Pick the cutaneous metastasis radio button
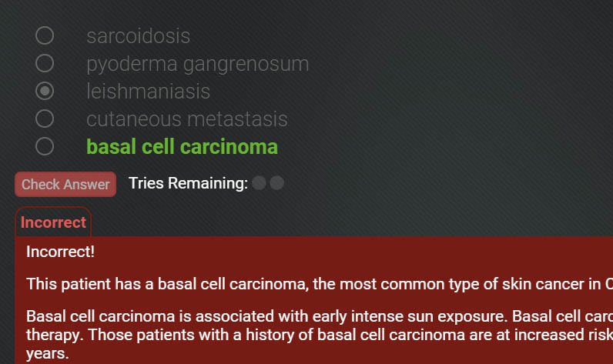This screenshot has height=364, width=613. (45, 119)
